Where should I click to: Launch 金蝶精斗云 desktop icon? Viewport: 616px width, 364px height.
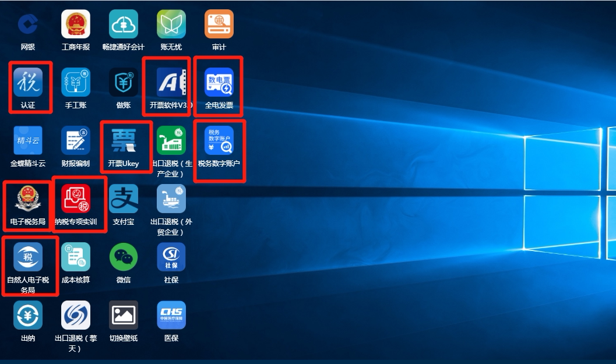coord(28,140)
